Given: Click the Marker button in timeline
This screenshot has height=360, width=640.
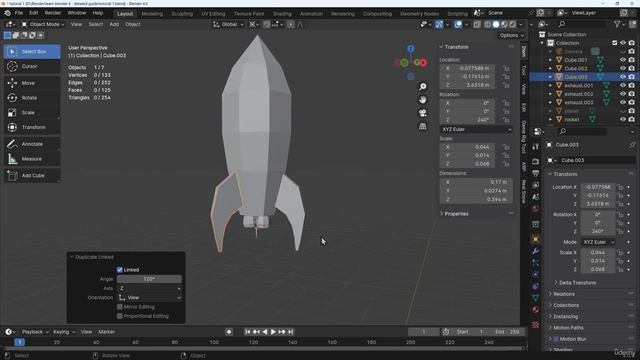Looking at the screenshot, I should [107, 332].
